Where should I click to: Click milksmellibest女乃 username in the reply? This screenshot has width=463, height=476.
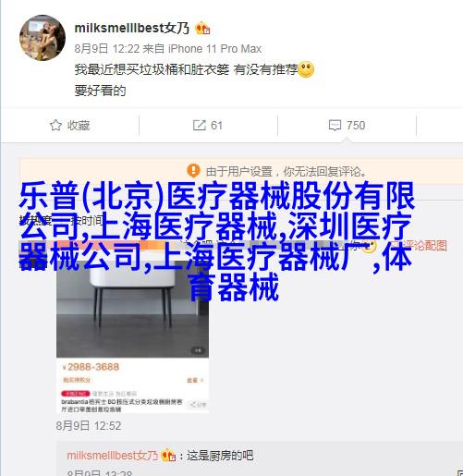[x=113, y=456]
